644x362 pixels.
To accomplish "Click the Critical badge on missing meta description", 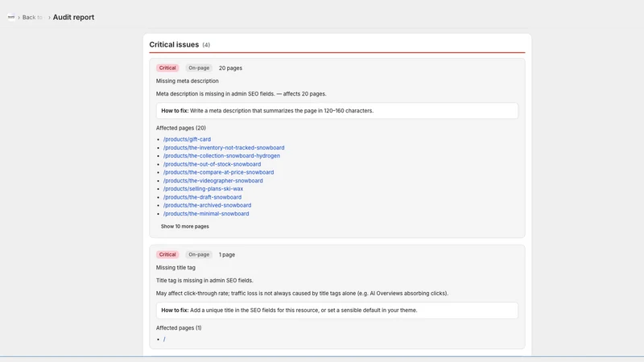I will (167, 68).
